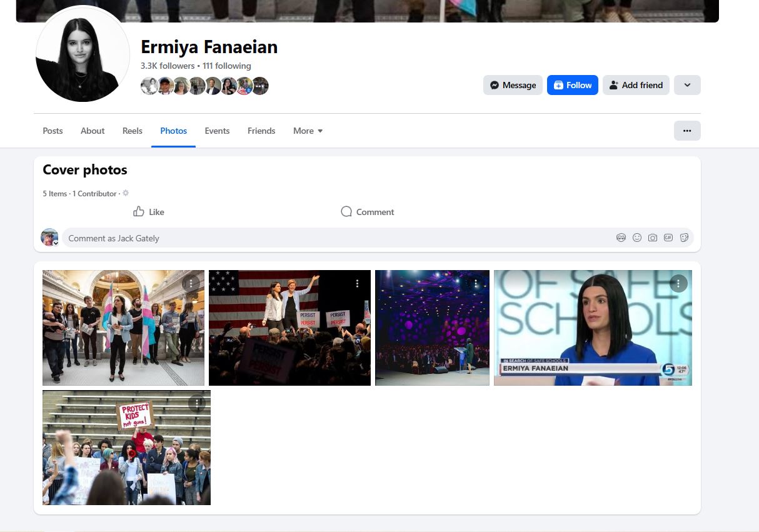The height and width of the screenshot is (532, 759).
Task: Open options on the Protect Kids protest photo
Action: pos(197,403)
